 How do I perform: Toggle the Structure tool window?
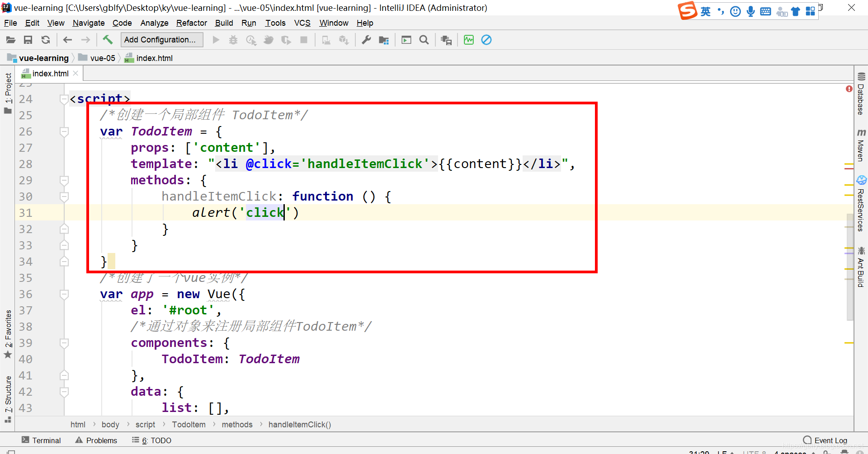[8, 398]
